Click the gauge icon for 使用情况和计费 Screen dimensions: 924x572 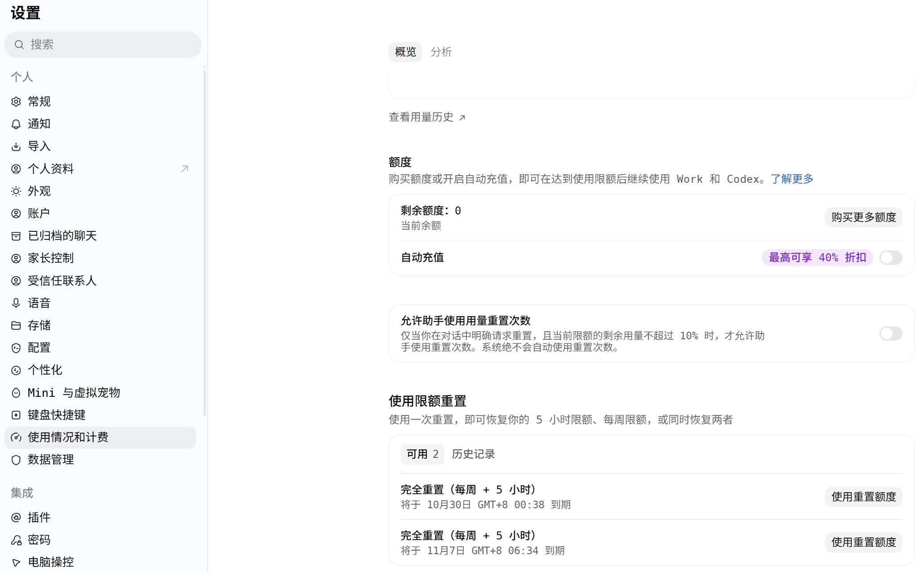pyautogui.click(x=16, y=437)
